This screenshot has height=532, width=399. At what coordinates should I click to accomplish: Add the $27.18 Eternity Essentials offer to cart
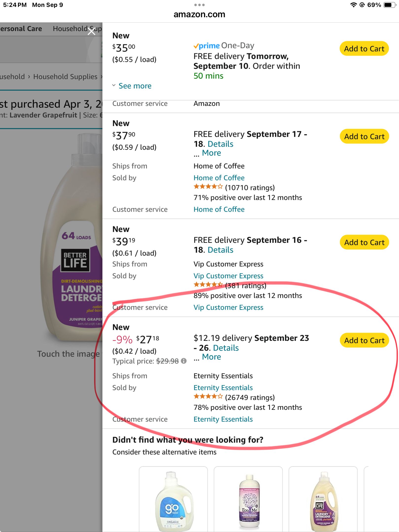(364, 340)
